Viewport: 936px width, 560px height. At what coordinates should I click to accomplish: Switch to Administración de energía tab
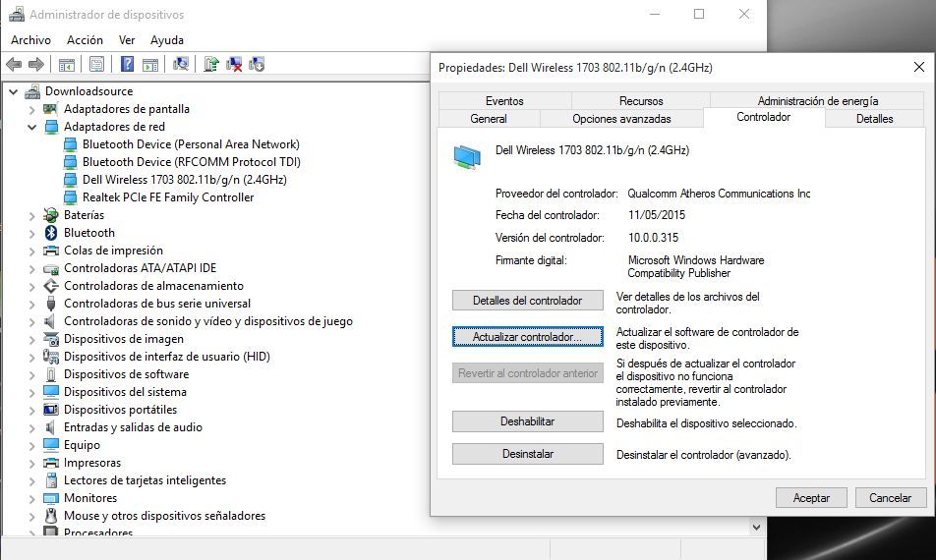tap(818, 101)
